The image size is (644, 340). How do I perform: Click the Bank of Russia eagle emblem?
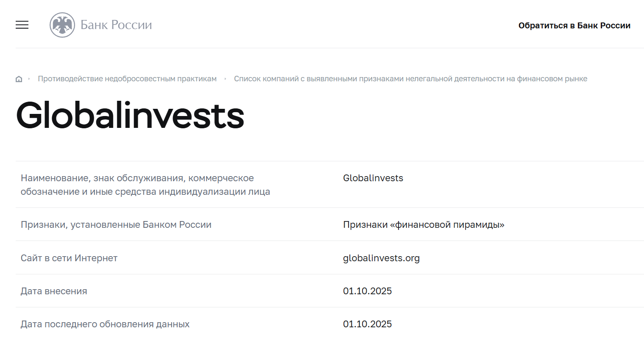tap(62, 25)
